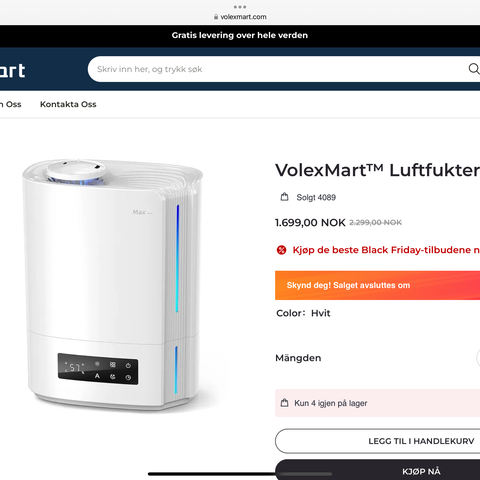Open the Om Oss menu item
Screen dimensions: 480x480
coord(11,104)
